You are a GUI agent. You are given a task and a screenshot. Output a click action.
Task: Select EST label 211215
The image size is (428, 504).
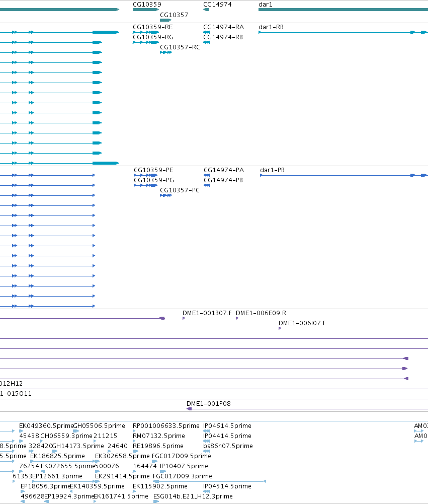[x=105, y=436]
